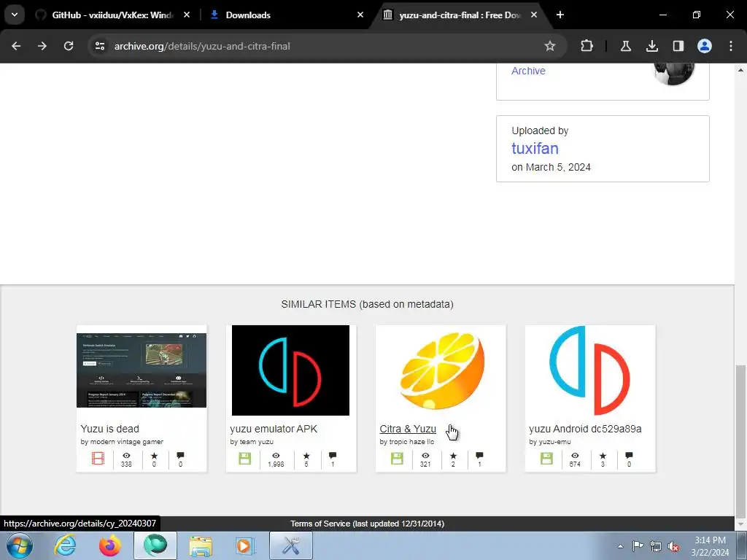Click the favorites star on yuzu Android dc529a89a
This screenshot has height=560, width=747.
603,456
